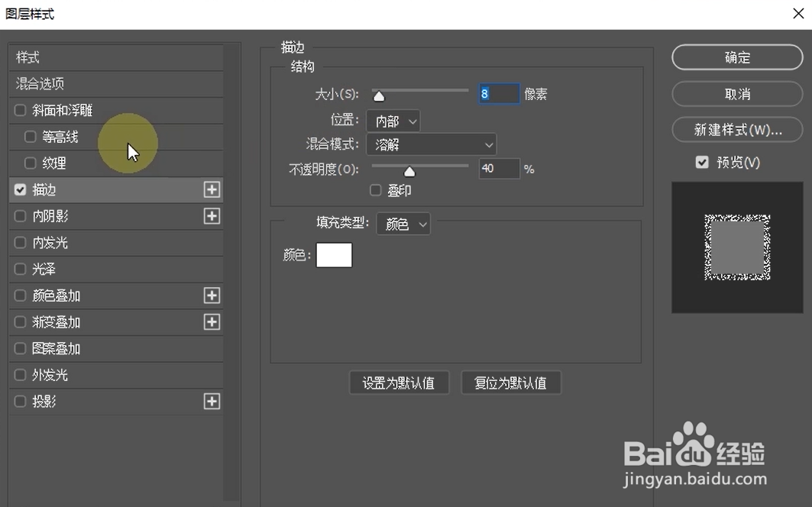Open the 位置 dropdown showing 内部
The height and width of the screenshot is (507, 812).
point(393,121)
